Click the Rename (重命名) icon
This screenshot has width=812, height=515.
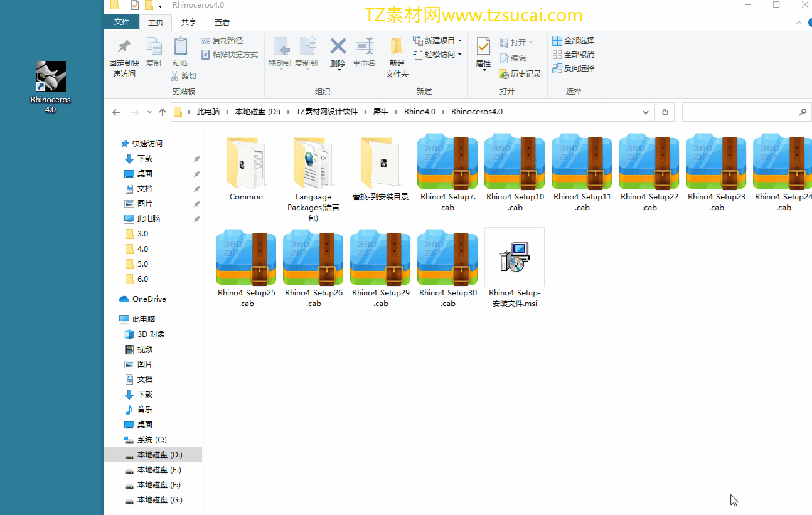click(x=364, y=46)
